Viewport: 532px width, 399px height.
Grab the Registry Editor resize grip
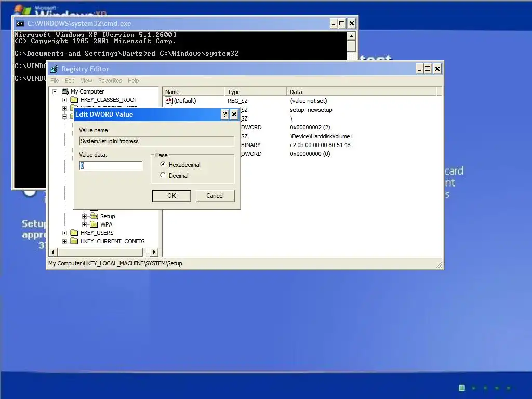pos(439,264)
